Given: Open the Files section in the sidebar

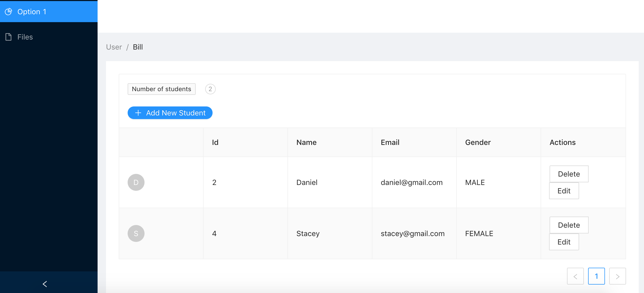Looking at the screenshot, I should click(25, 37).
